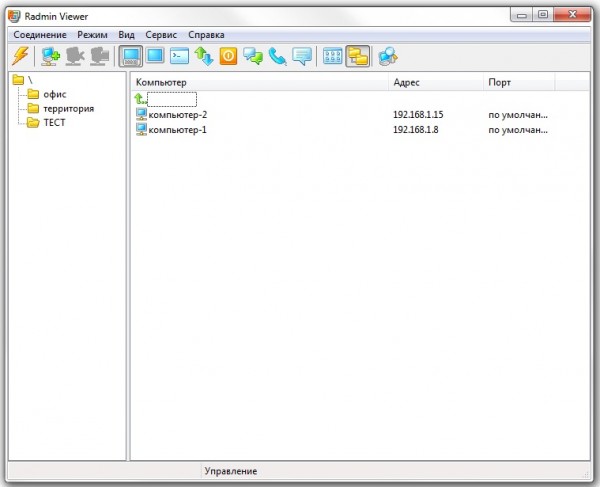Select the территория folder in tree
The image size is (600, 487).
tap(60, 108)
